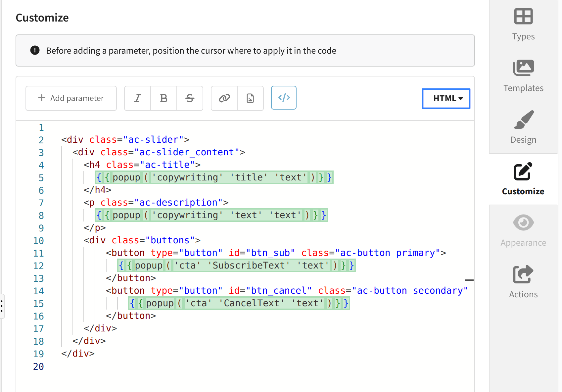Apply strikethrough formatting
Image resolution: width=562 pixels, height=392 pixels.
click(x=190, y=98)
